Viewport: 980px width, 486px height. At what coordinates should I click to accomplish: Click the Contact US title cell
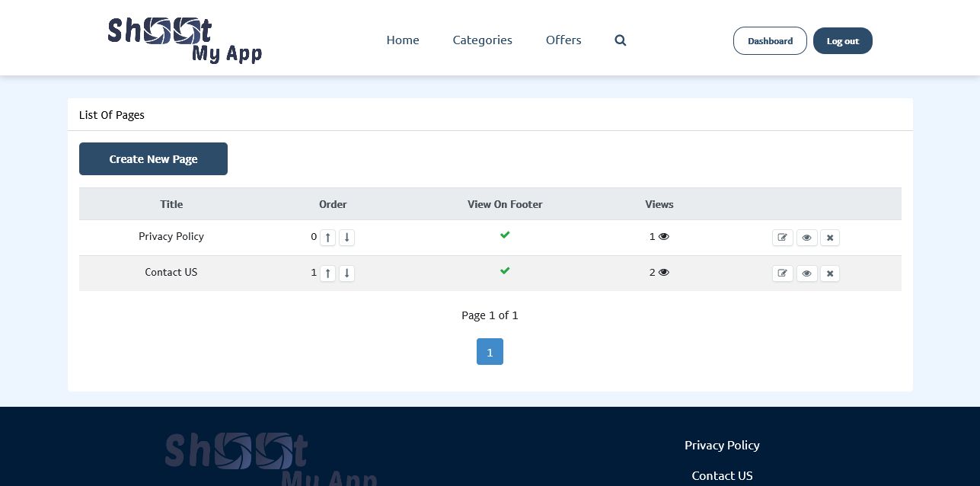click(171, 272)
